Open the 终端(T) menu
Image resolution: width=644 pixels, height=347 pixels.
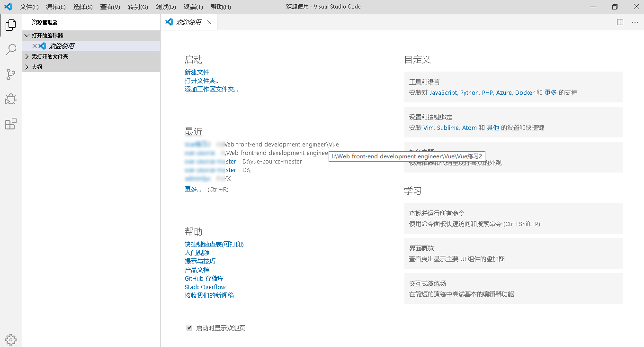(193, 7)
